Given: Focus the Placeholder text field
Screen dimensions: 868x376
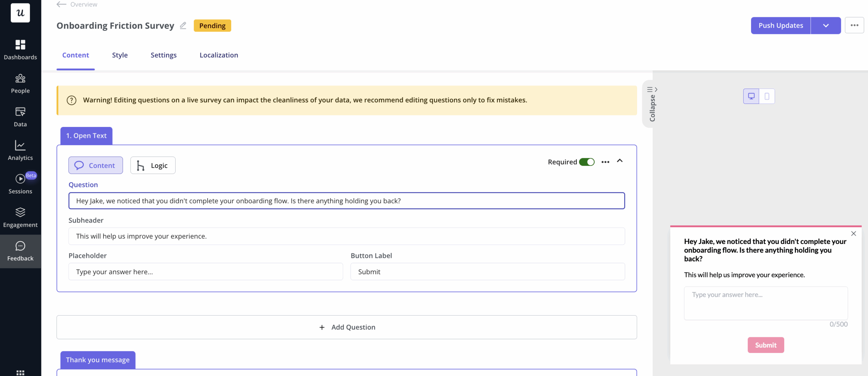Looking at the screenshot, I should pyautogui.click(x=205, y=272).
